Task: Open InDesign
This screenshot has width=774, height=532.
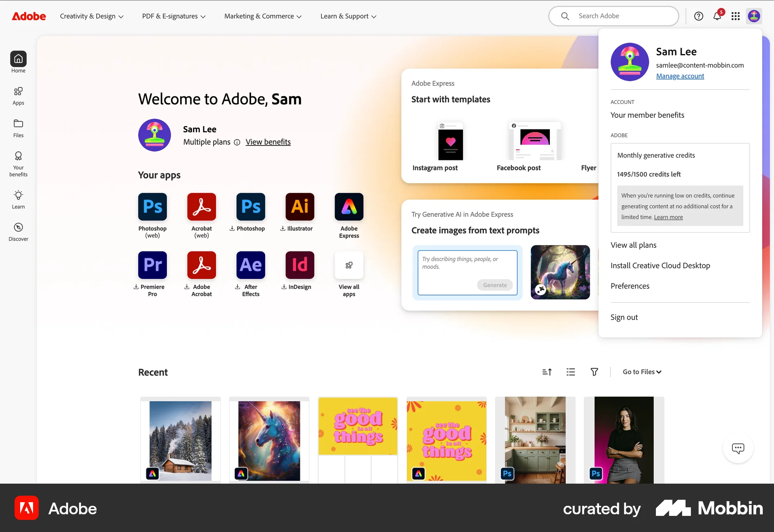Action: pos(300,265)
